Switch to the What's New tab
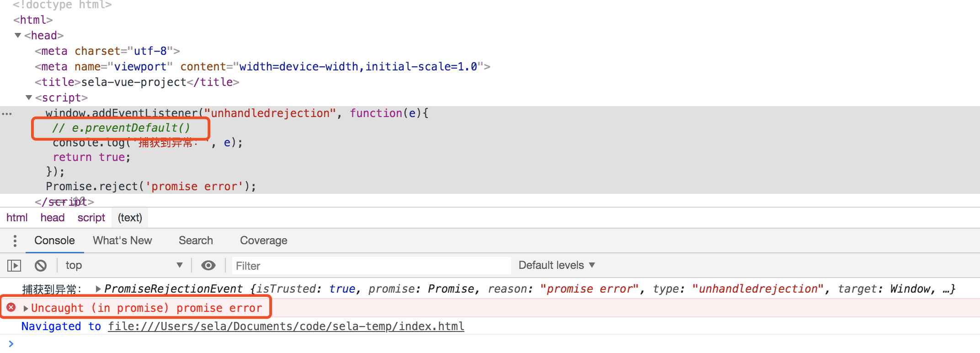Image resolution: width=980 pixels, height=353 pixels. coord(122,241)
